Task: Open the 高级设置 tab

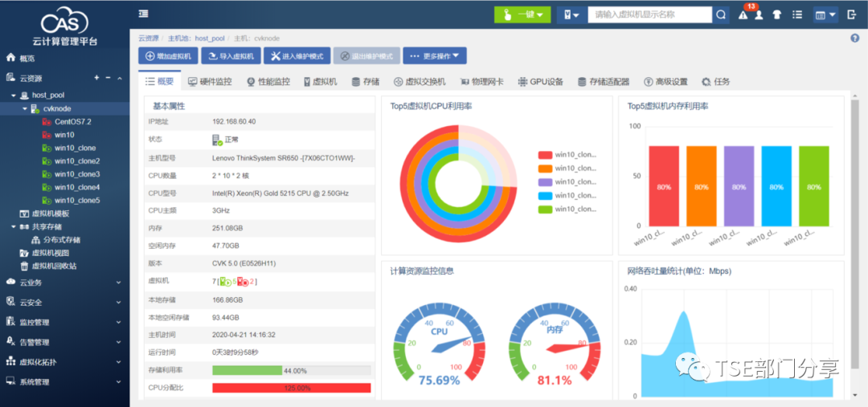Action: (666, 82)
